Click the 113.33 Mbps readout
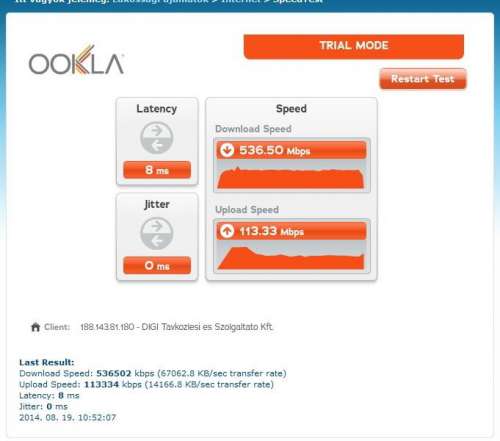500x441 pixels. click(271, 231)
